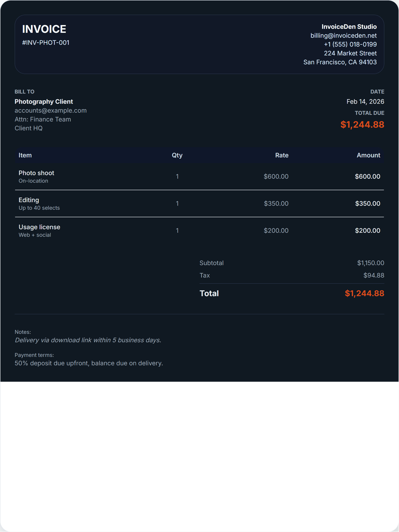
Task: Click the 224 Market Street address line
Action: click(350, 53)
